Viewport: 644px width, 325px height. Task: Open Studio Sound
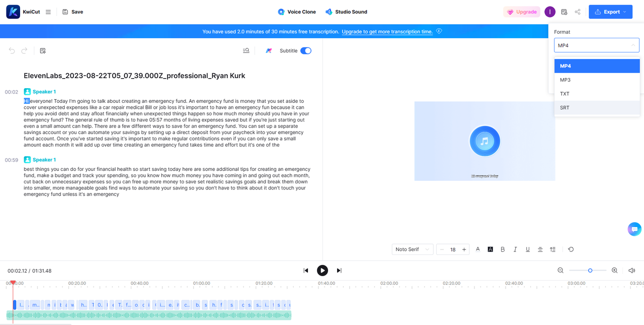click(346, 12)
